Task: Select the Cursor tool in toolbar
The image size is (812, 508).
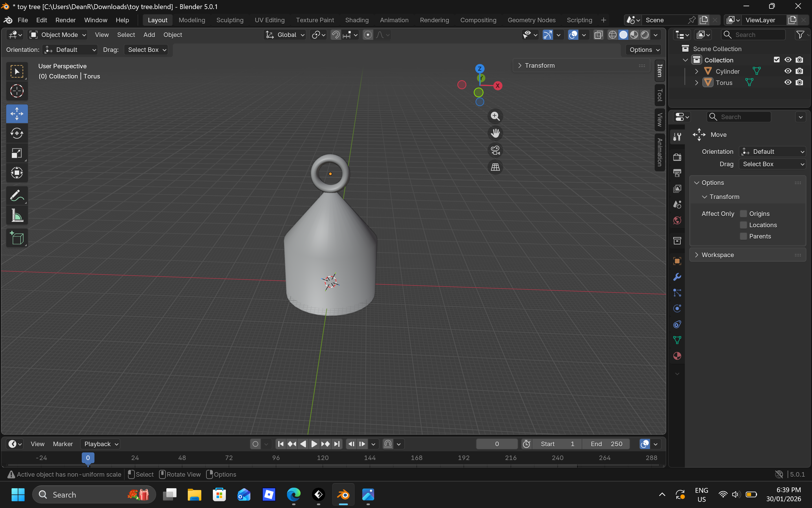Action: 17,91
